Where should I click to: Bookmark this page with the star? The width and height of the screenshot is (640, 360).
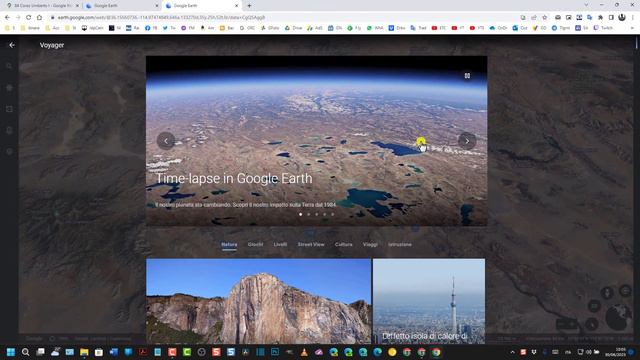point(544,18)
